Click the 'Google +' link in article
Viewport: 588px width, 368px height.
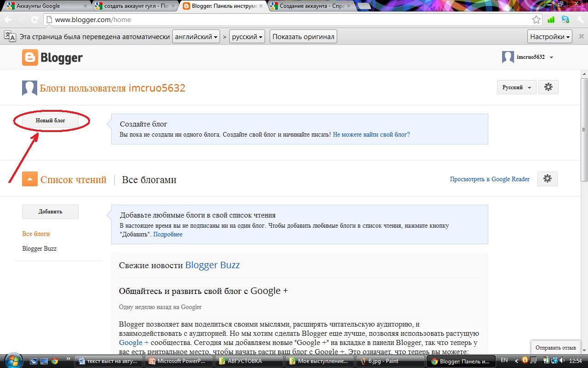click(x=134, y=342)
